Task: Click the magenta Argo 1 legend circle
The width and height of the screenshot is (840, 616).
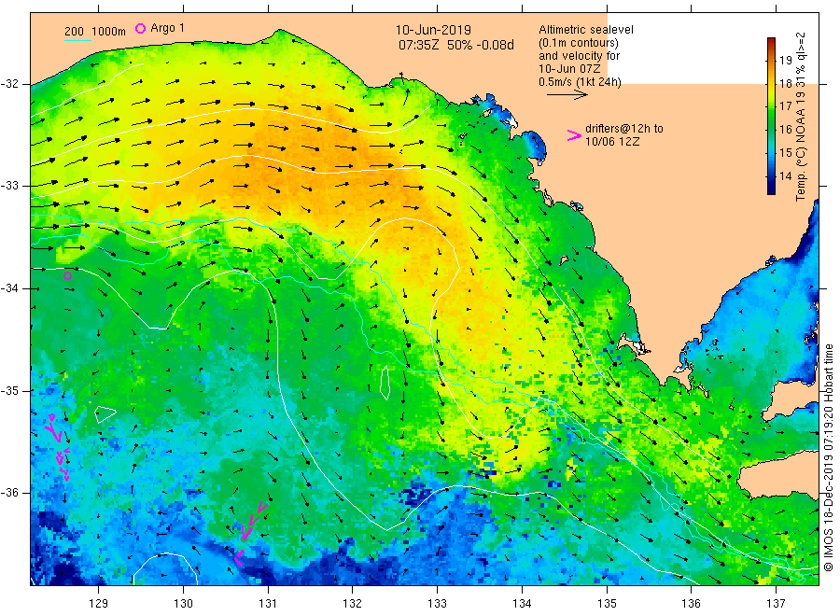Action: [x=140, y=28]
